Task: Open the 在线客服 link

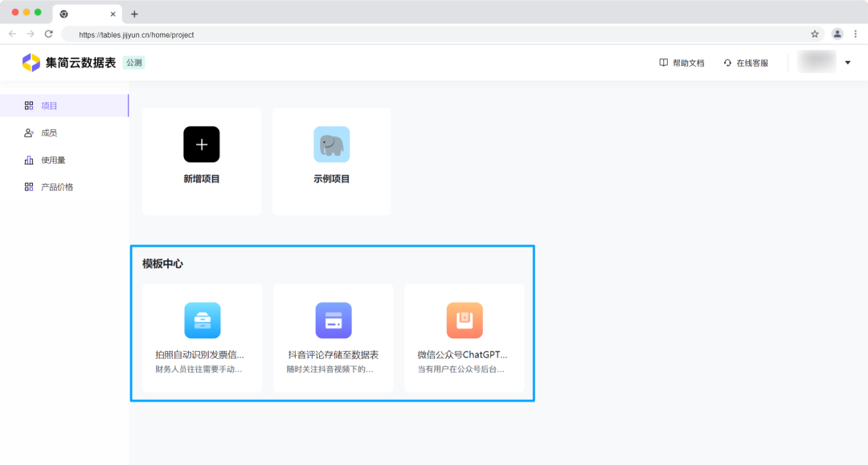Action: (746, 63)
